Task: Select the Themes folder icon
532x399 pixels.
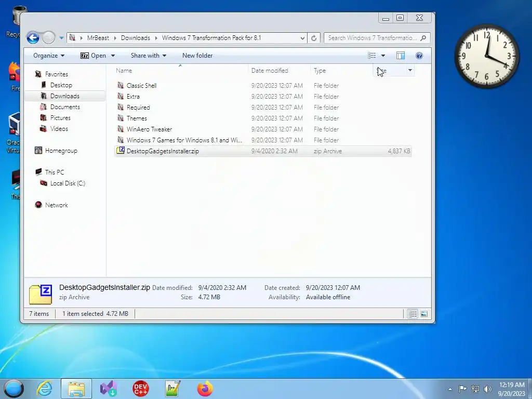Action: point(121,118)
